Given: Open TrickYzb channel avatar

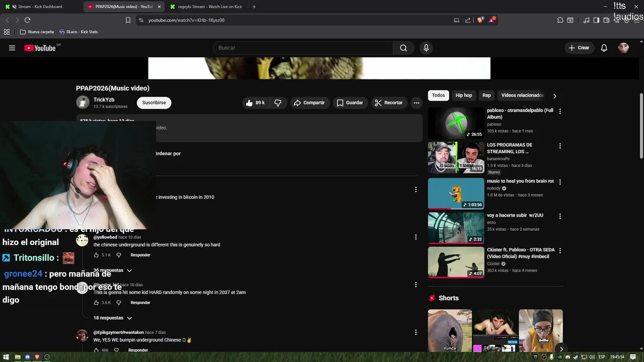Looking at the screenshot, I should 83,103.
